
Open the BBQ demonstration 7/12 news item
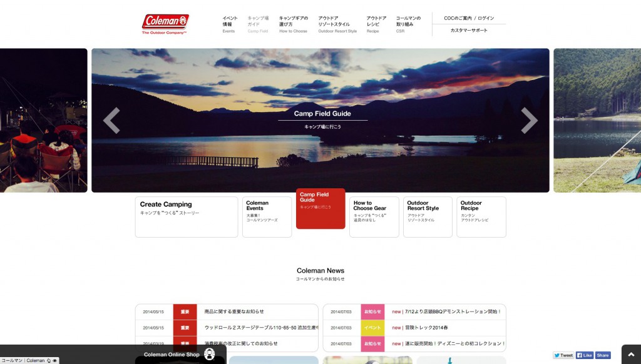(x=414, y=311)
